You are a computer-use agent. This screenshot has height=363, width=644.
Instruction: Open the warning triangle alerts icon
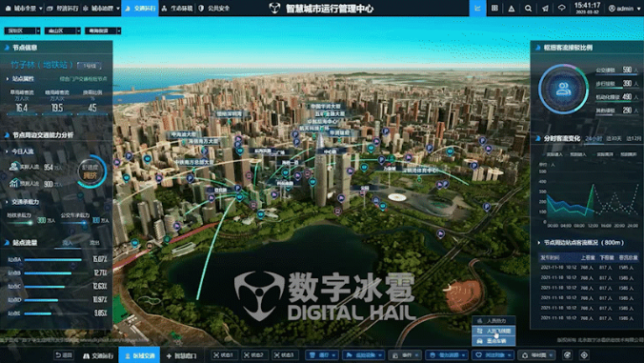512,9
